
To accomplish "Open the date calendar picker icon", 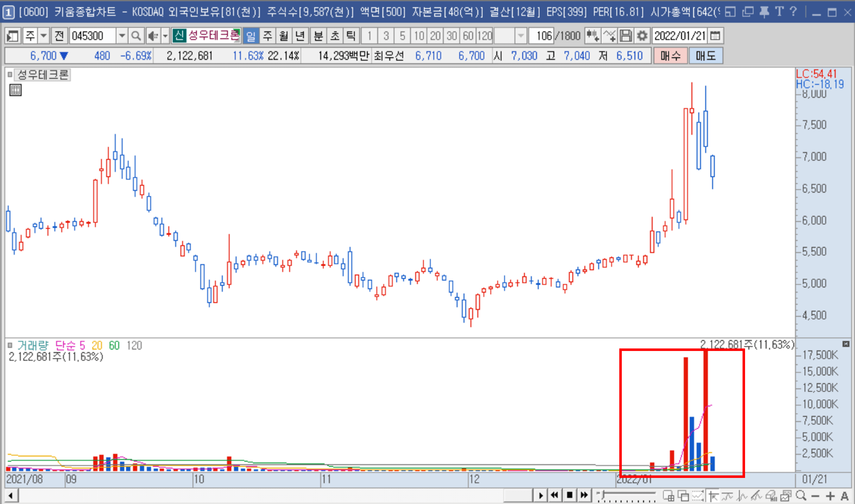I will [x=715, y=36].
